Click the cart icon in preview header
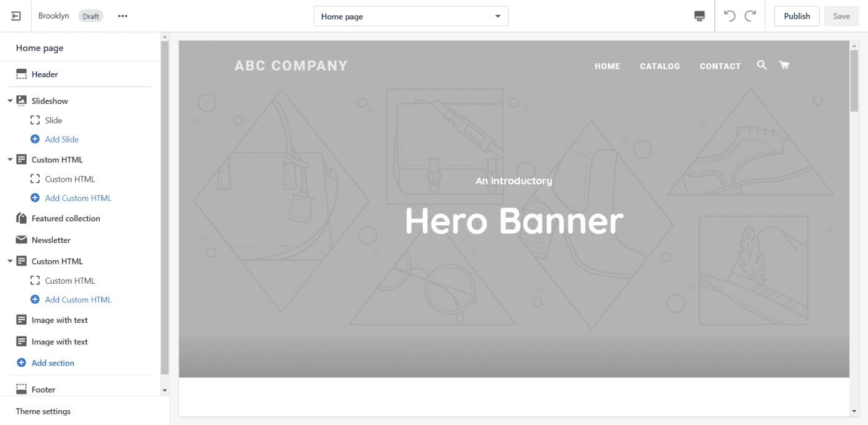This screenshot has width=868, height=425. click(x=784, y=65)
